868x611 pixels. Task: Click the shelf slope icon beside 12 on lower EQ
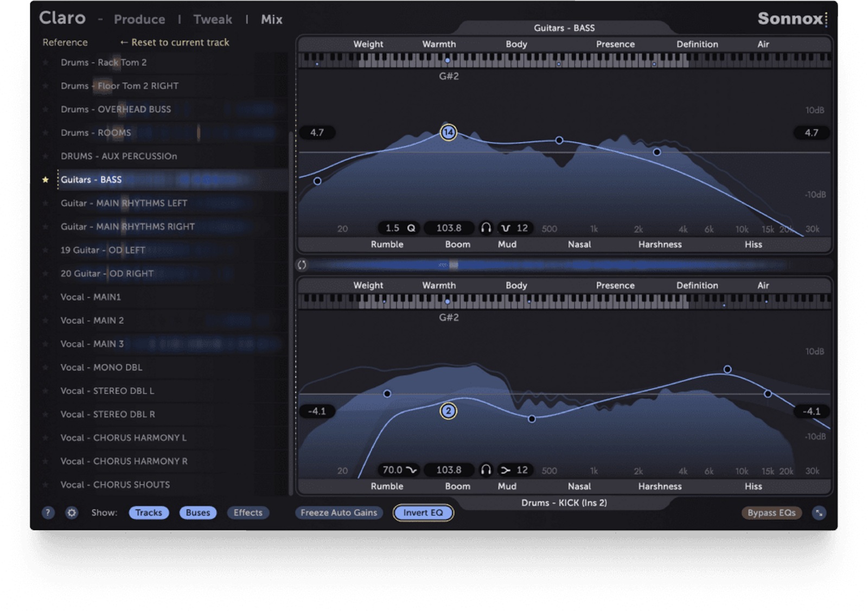pos(506,470)
